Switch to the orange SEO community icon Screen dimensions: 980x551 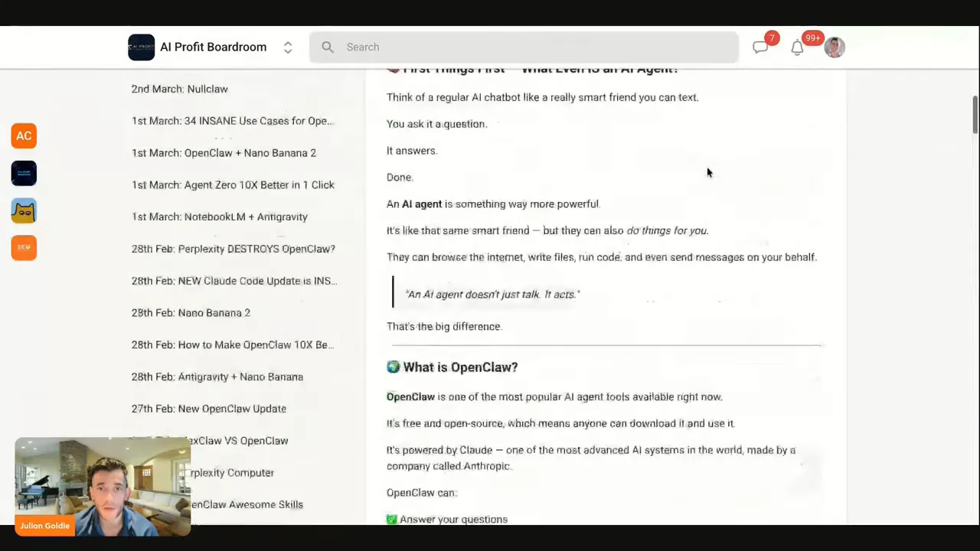click(24, 247)
